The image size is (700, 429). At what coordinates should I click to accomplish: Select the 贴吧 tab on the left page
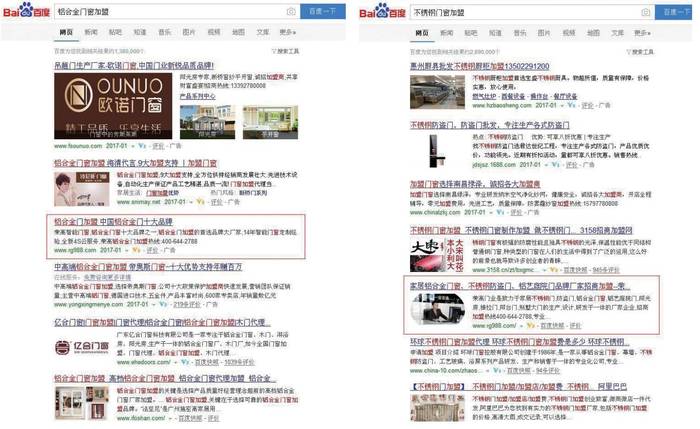(x=115, y=32)
